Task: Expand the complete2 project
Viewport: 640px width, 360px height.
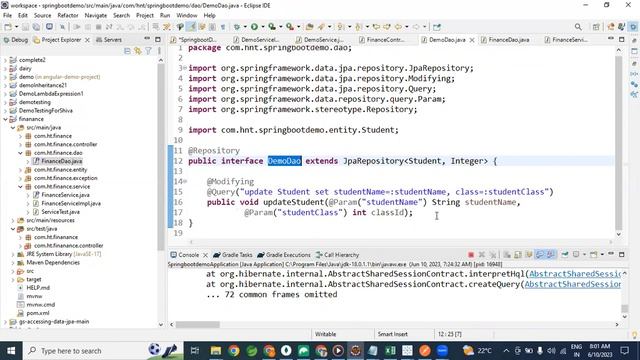Action: 6,60
